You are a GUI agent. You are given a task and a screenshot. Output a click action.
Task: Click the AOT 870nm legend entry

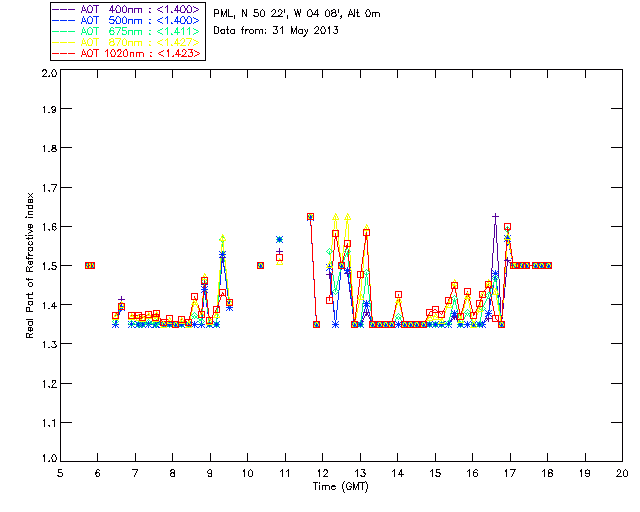[x=127, y=42]
